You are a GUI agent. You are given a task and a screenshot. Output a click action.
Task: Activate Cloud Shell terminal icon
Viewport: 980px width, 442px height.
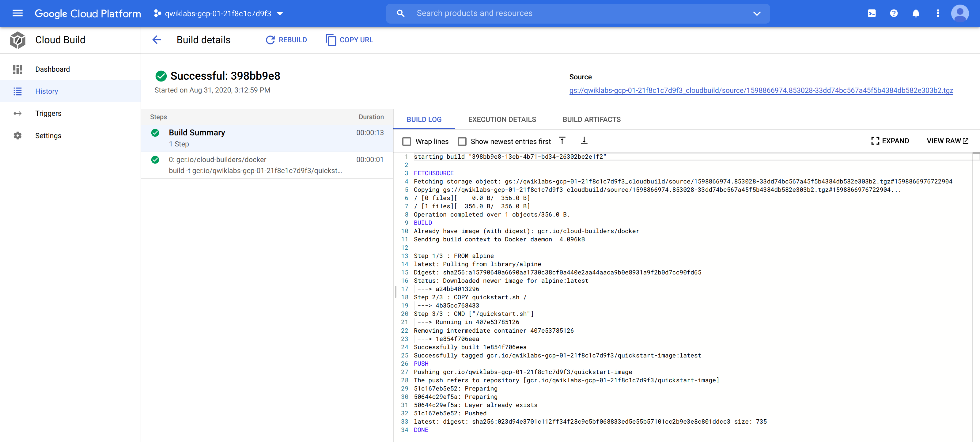pyautogui.click(x=872, y=13)
